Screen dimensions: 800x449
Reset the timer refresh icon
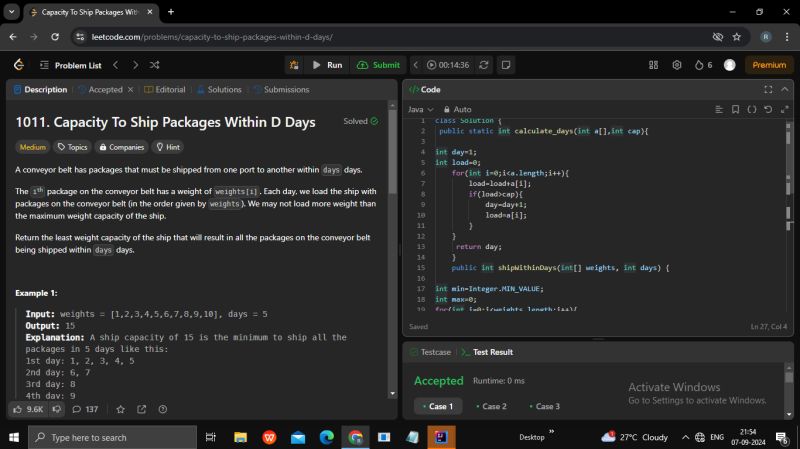(x=484, y=65)
